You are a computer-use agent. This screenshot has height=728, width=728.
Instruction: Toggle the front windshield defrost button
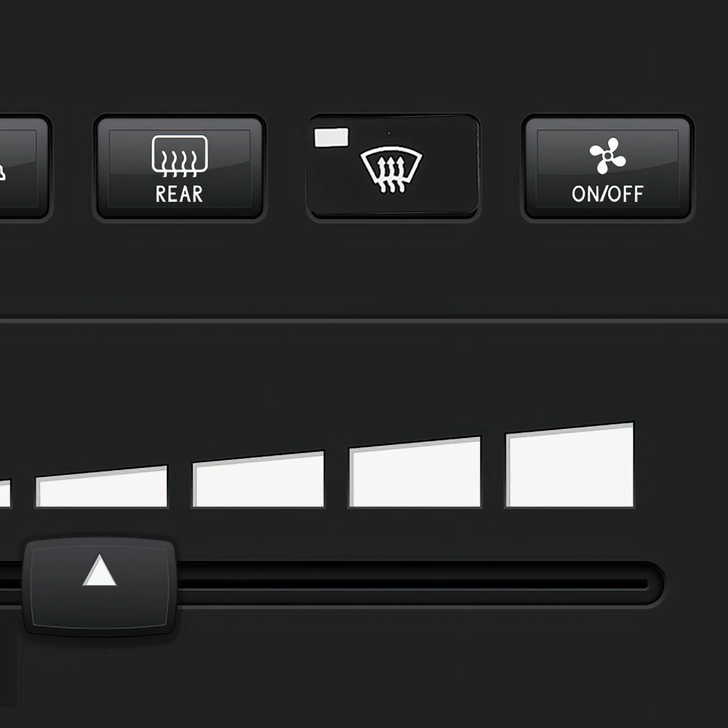coord(393,167)
